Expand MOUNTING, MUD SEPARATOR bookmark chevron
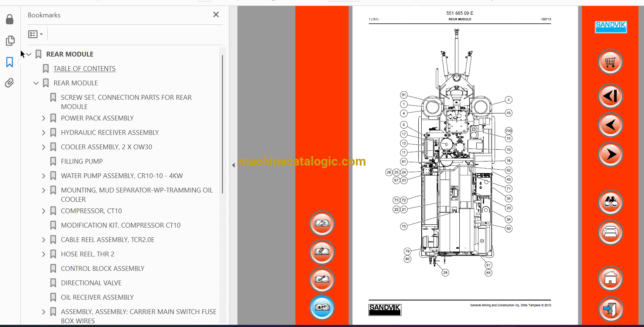 [44, 190]
